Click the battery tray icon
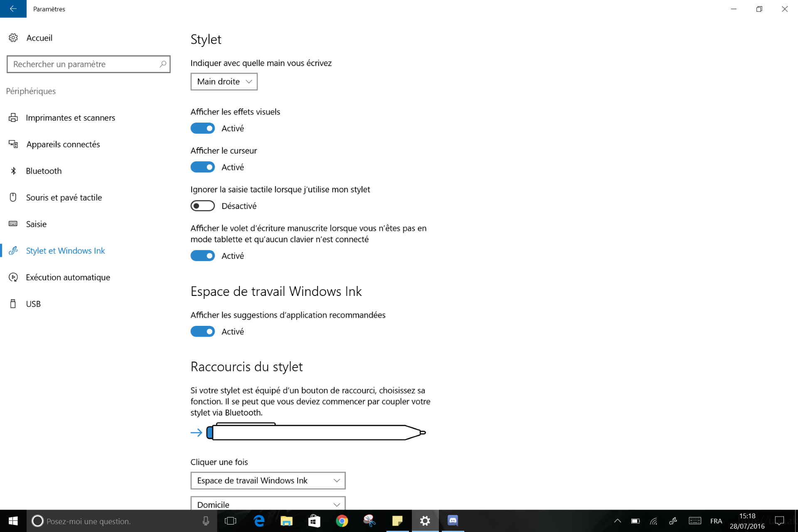This screenshot has height=532, width=798. pos(635,521)
